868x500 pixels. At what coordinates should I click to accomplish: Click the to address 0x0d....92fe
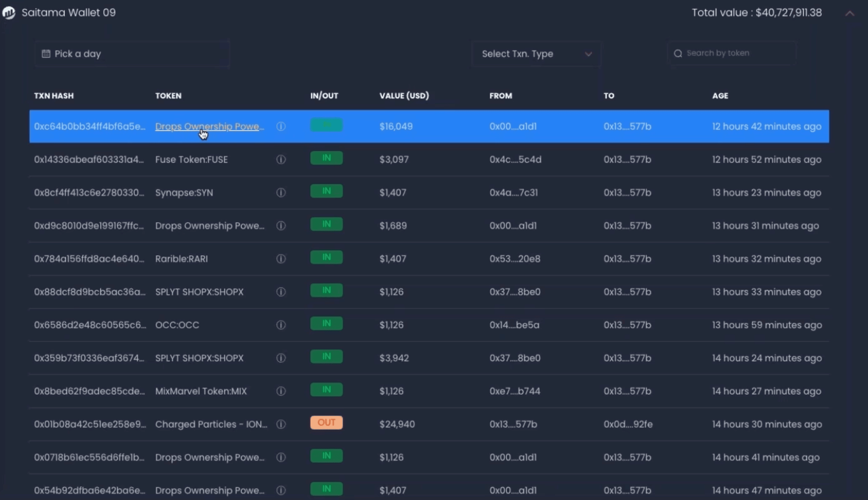[x=628, y=424]
